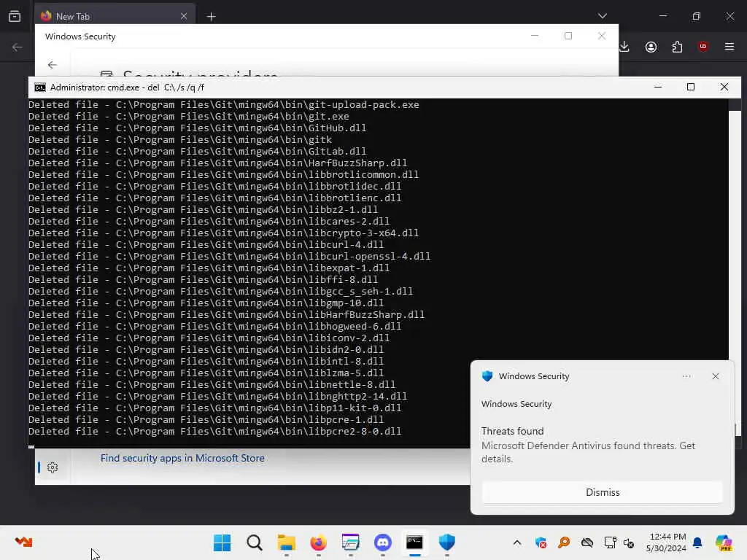
Task: Click the Windows Security tray icon with red alert
Action: [x=541, y=542]
